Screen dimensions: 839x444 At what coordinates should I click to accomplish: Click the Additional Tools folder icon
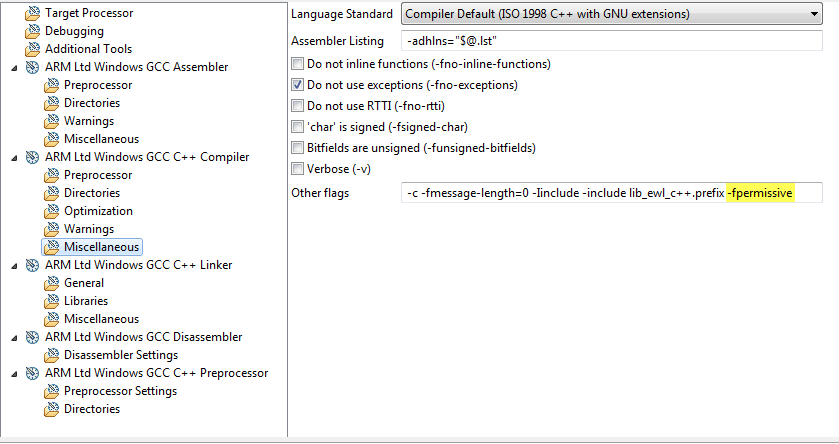click(x=32, y=49)
